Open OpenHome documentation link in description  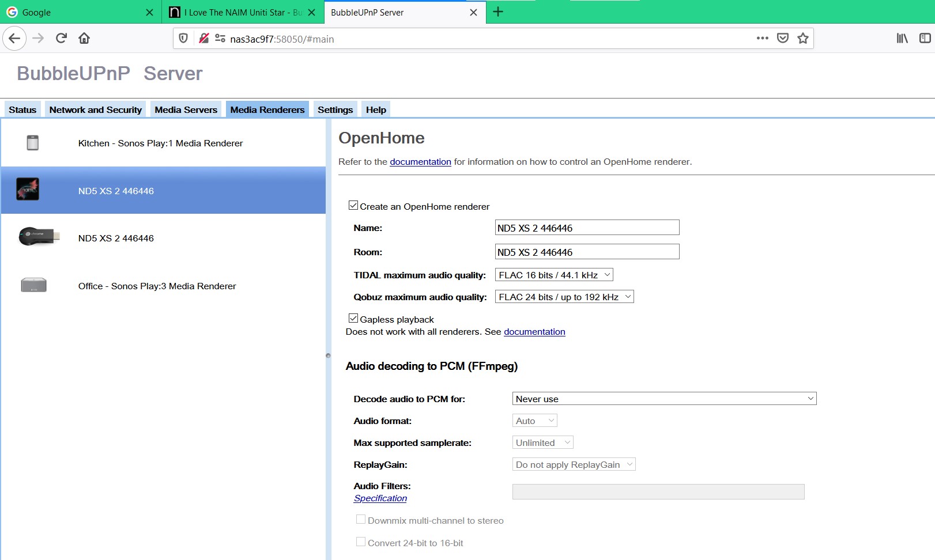coord(420,162)
